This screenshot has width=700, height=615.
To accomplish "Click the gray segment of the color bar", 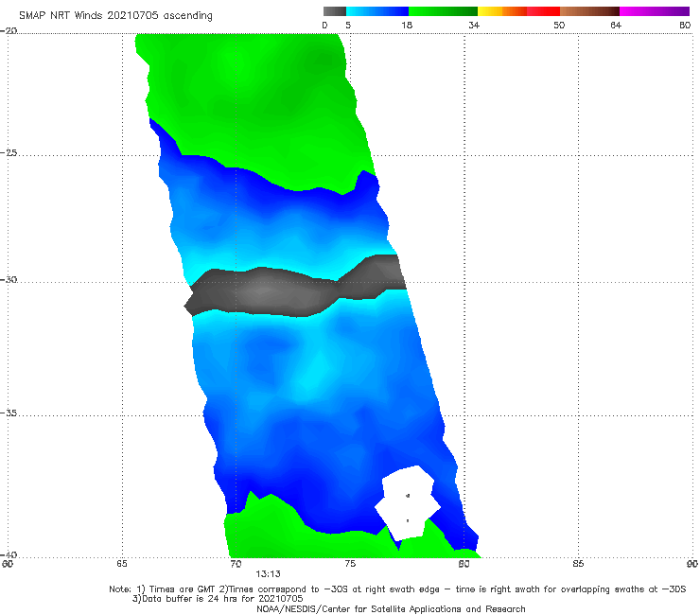I will tap(335, 11).
